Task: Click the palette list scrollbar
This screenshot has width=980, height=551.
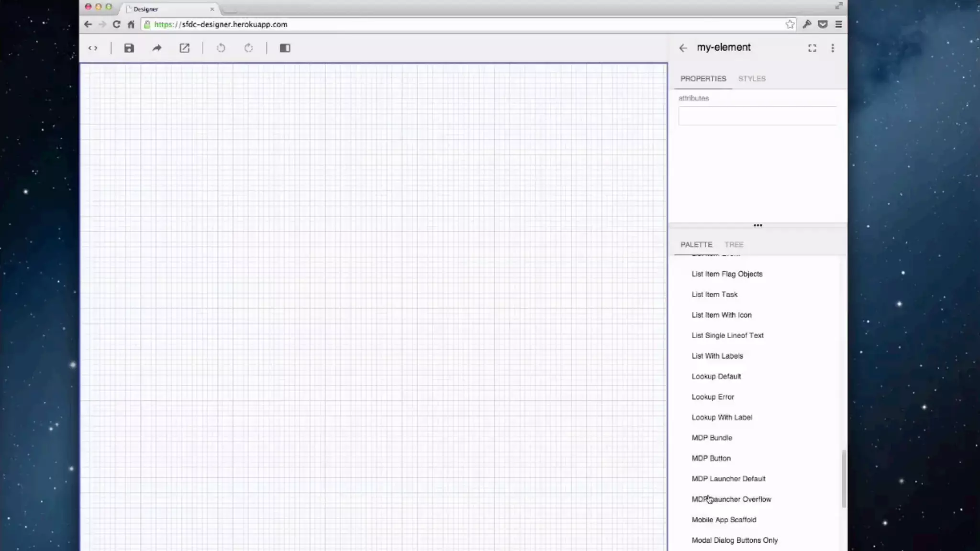Action: (844, 478)
